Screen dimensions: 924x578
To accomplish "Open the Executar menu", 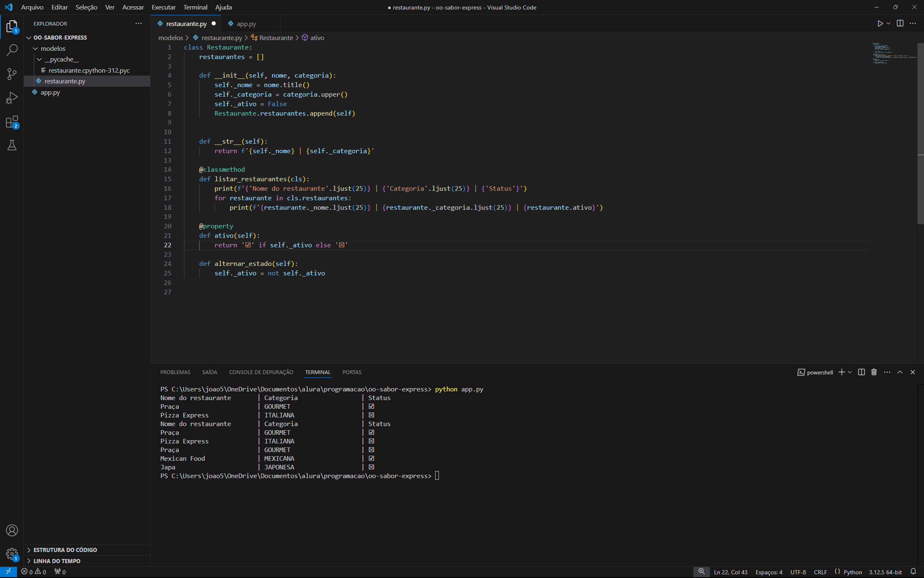I will [164, 7].
